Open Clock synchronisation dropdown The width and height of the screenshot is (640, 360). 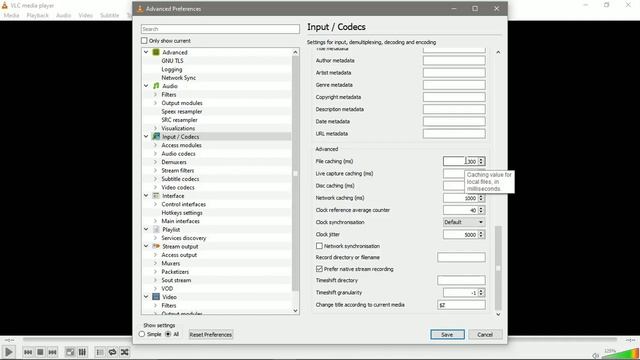[464, 222]
